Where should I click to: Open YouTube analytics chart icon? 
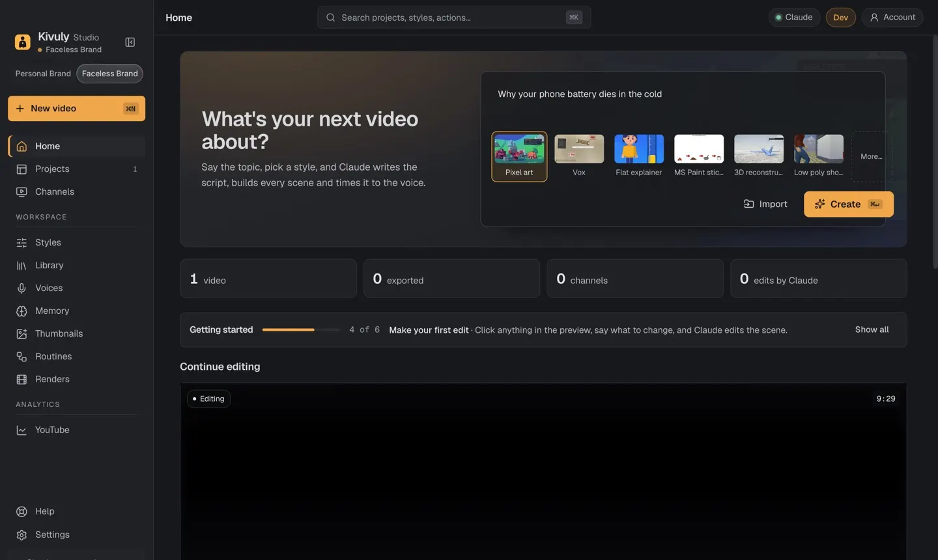[x=21, y=430]
